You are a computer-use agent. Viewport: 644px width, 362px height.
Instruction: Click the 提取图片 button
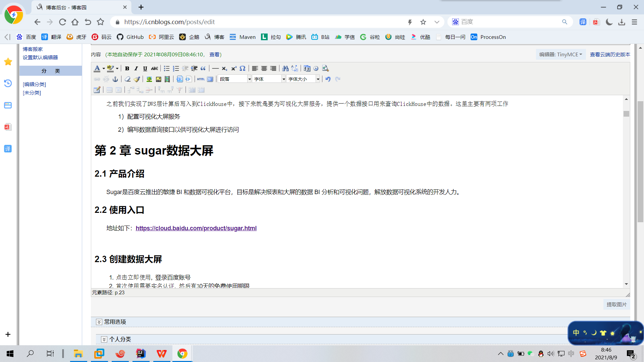coord(616,304)
